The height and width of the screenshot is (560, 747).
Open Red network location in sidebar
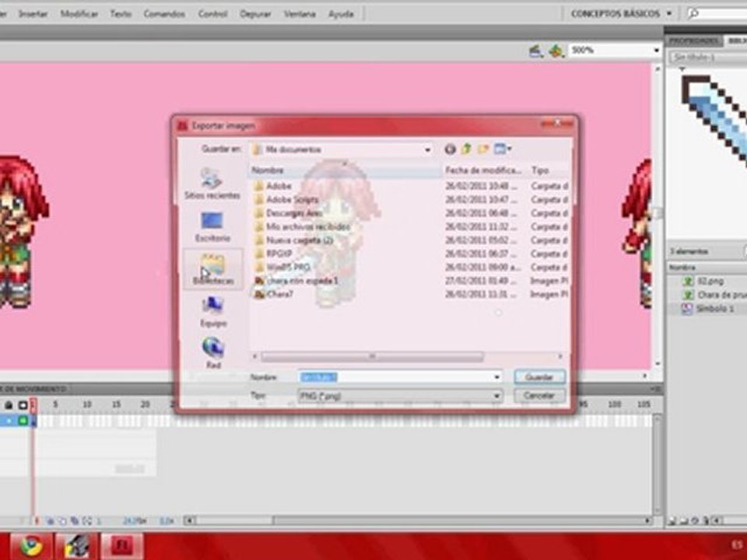pyautogui.click(x=212, y=352)
